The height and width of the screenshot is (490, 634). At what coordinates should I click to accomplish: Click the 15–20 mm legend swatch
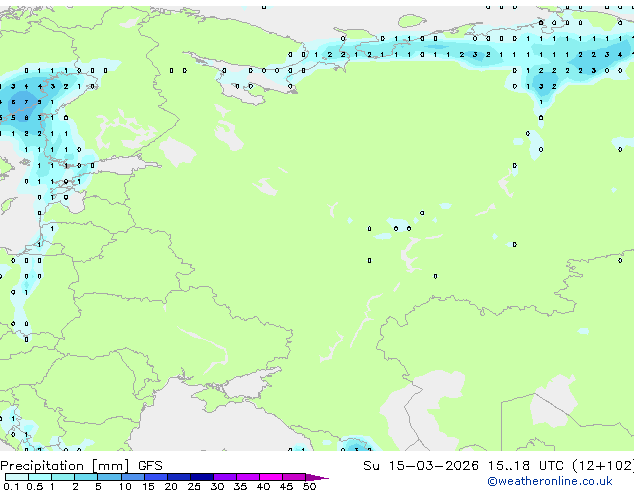(x=156, y=477)
